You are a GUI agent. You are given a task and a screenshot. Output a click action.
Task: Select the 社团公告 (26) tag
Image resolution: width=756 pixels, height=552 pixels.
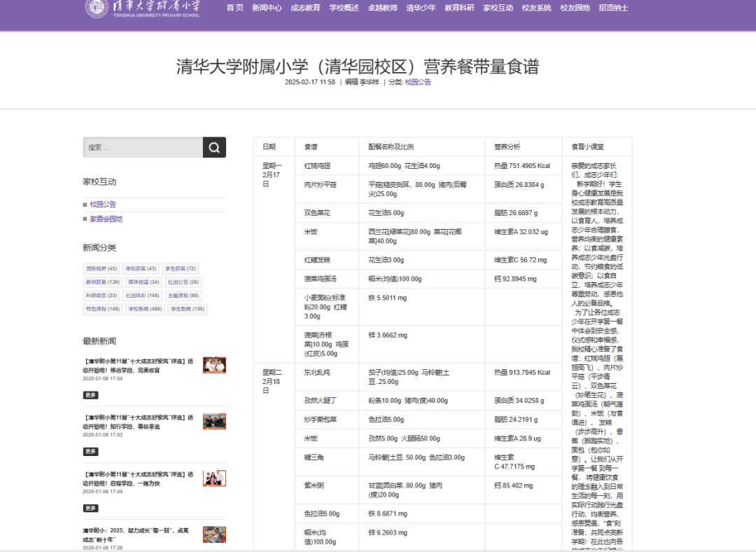(183, 282)
